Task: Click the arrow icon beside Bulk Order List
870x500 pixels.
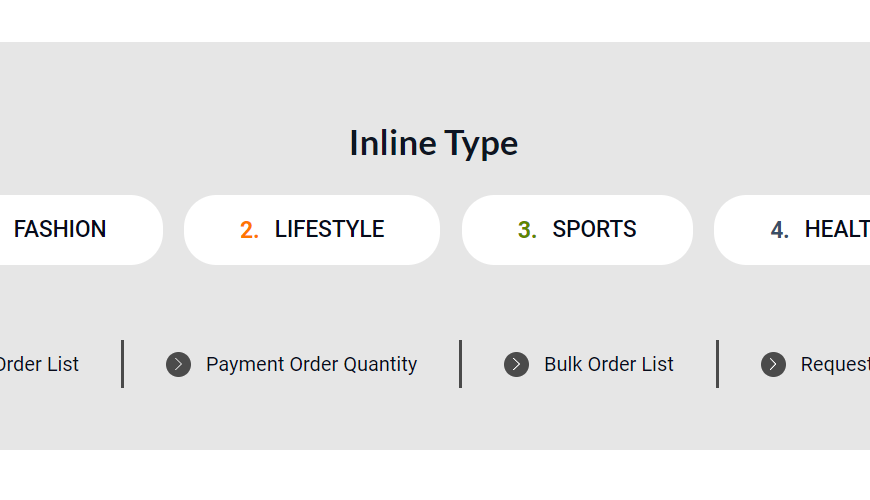Action: click(x=516, y=364)
